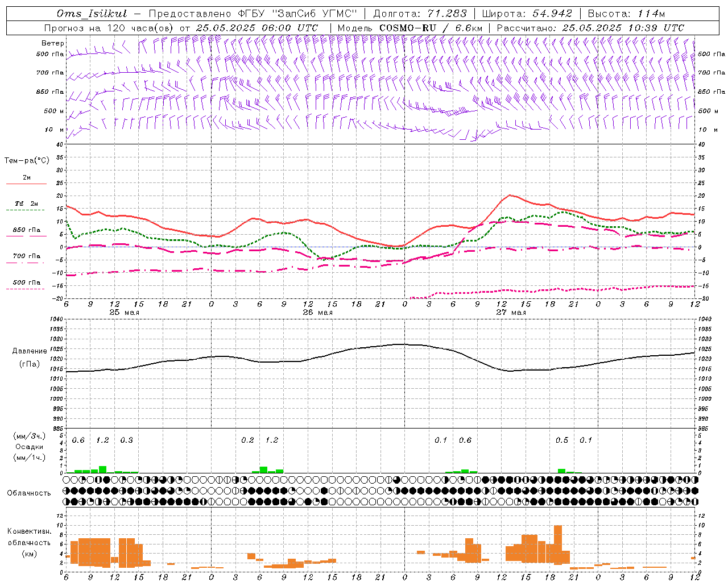The width and height of the screenshot is (728, 582).
Task: Click the 'Осадки' precipitation label
Action: (29, 447)
